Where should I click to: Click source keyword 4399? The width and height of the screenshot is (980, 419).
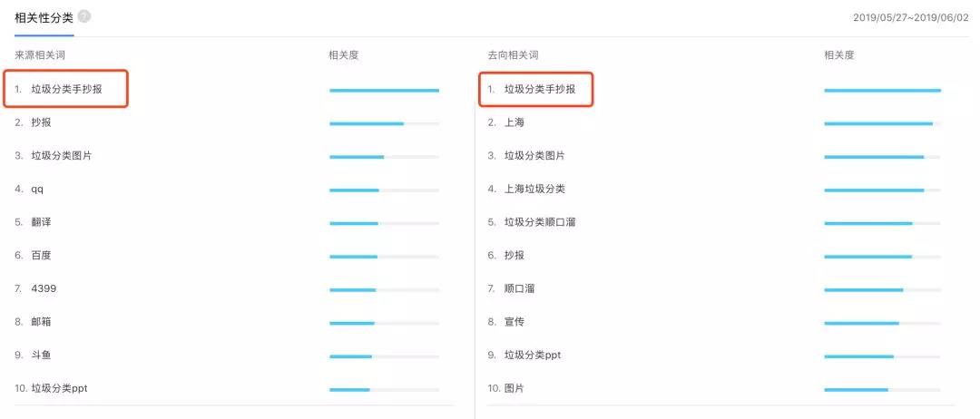pos(44,288)
